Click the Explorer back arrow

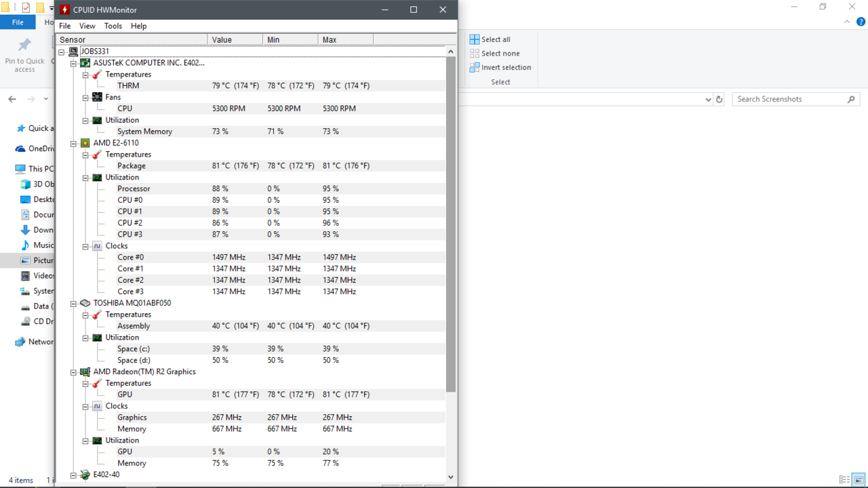pos(12,99)
